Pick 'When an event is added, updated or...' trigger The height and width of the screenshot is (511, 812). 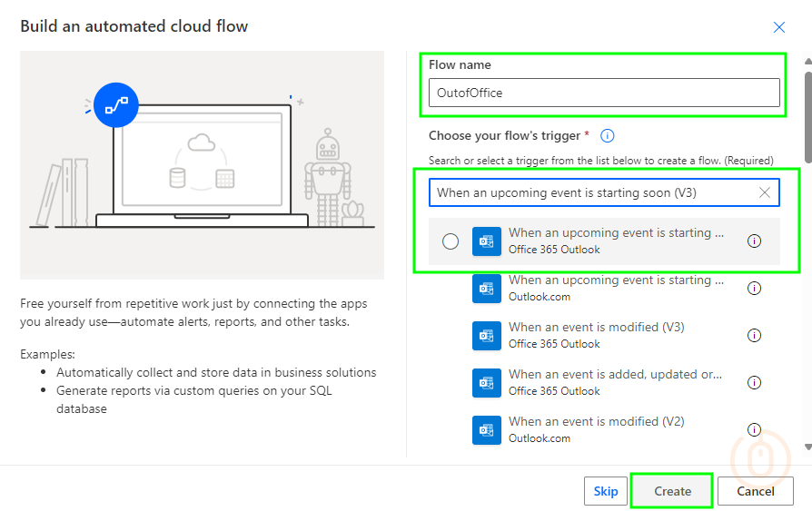pos(615,382)
